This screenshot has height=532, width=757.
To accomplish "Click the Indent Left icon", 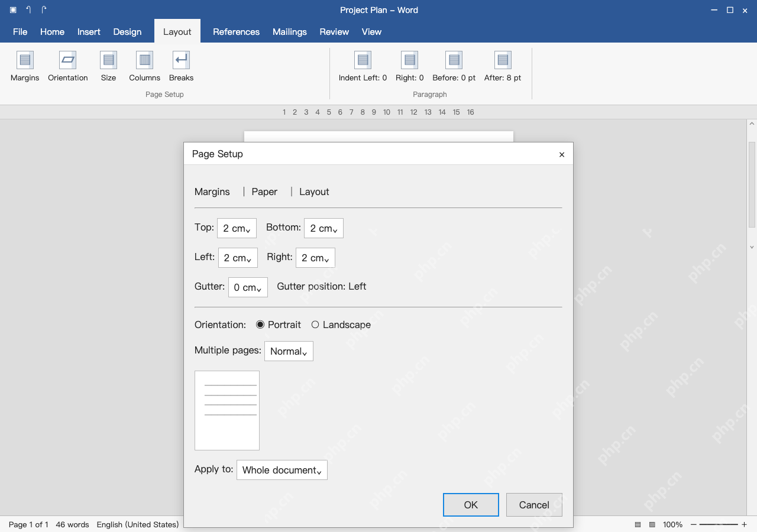I will 363,60.
